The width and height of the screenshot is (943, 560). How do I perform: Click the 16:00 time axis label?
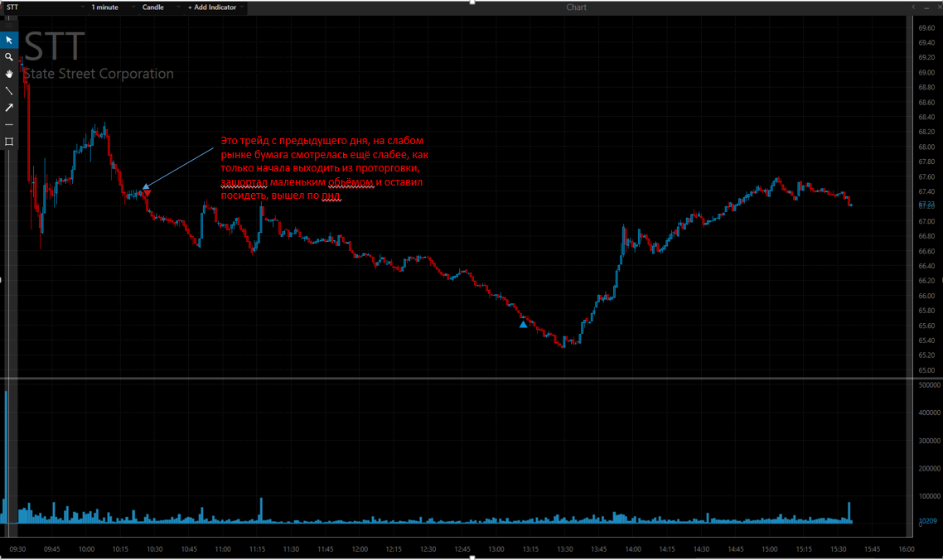pos(907,549)
